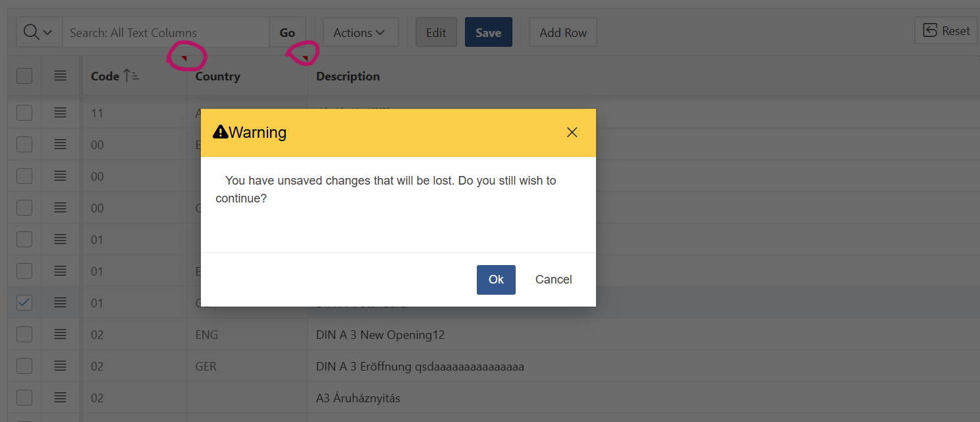Click the warning triangle icon in the dialog title

coord(220,132)
